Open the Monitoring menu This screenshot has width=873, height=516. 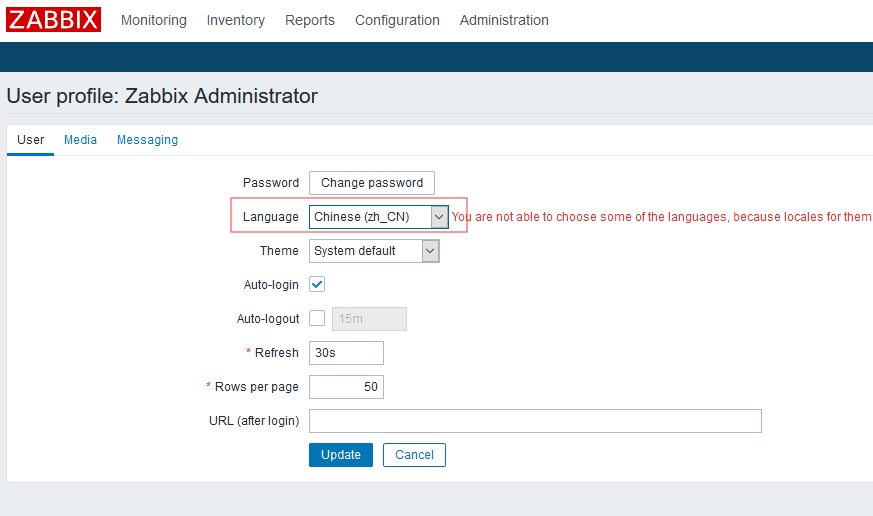tap(153, 20)
